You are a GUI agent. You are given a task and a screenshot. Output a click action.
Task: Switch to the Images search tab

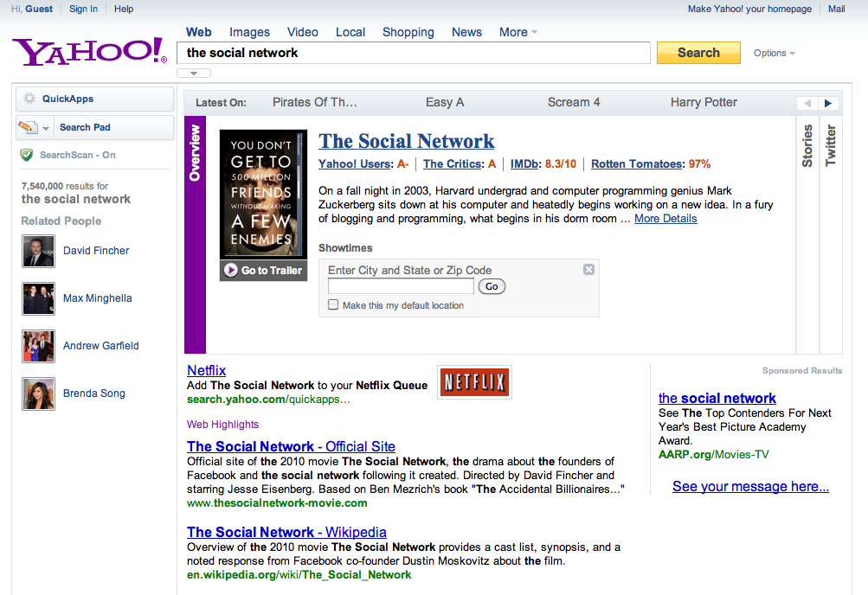pos(249,32)
